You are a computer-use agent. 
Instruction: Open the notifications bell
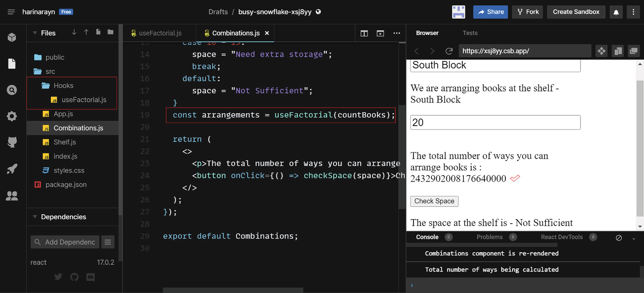(x=616, y=12)
